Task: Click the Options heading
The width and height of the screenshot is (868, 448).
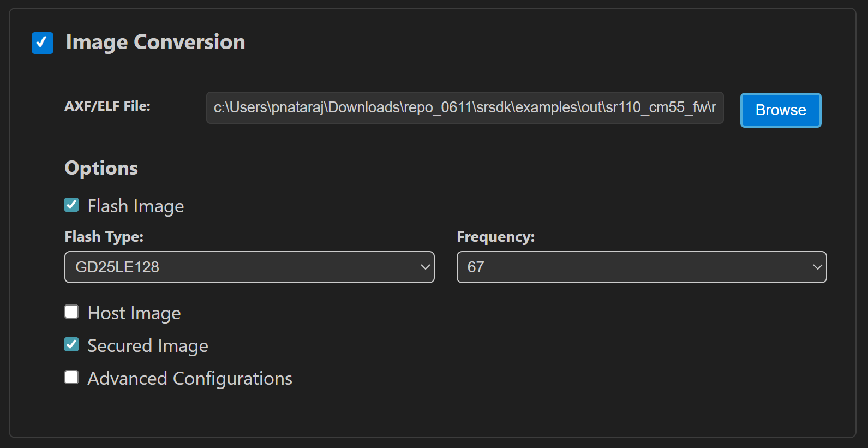Action: [101, 168]
